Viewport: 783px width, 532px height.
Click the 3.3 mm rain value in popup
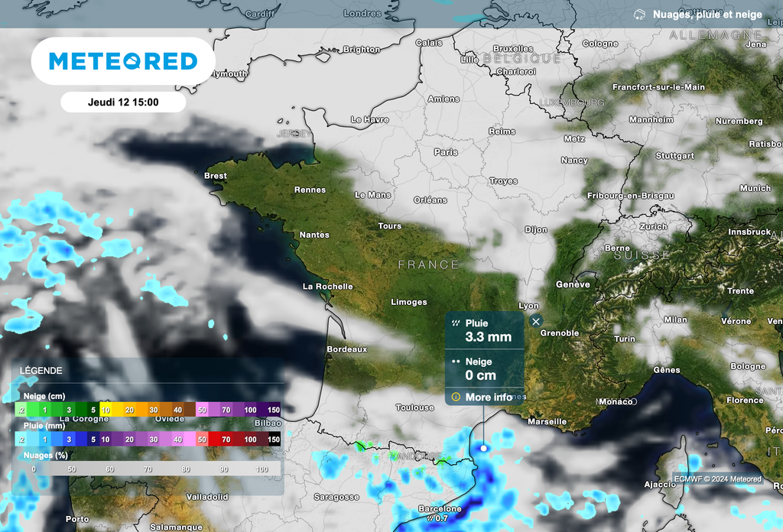click(489, 337)
